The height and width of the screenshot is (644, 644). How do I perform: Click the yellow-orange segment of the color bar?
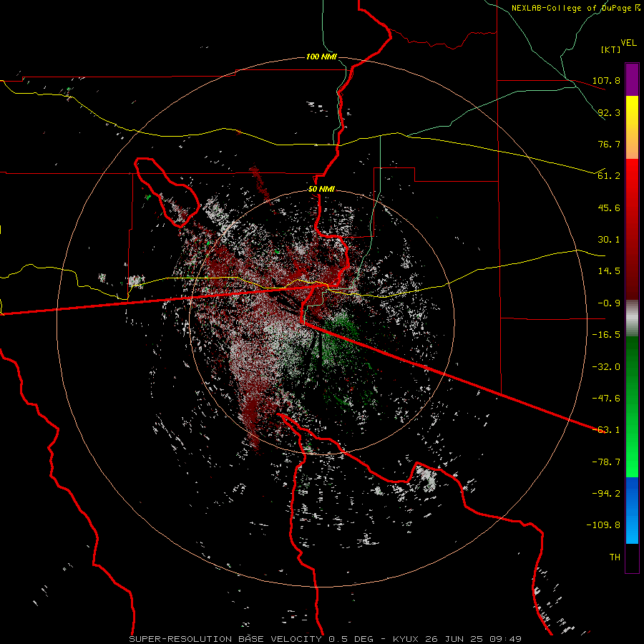pos(632,127)
